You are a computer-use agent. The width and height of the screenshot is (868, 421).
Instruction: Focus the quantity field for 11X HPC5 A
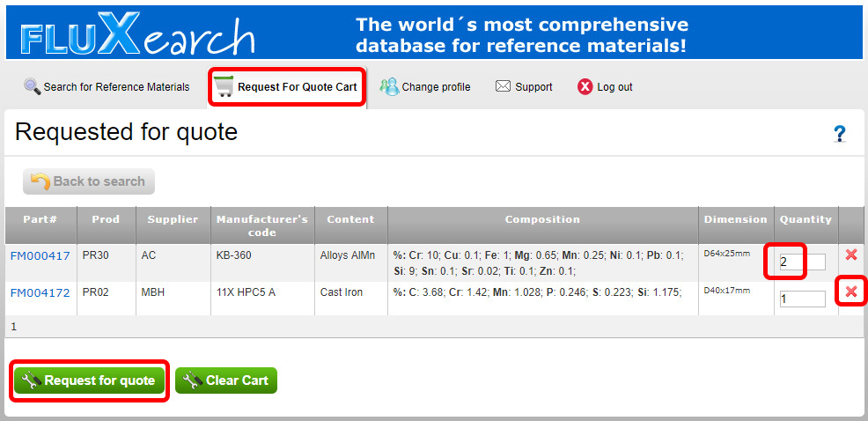tap(802, 299)
